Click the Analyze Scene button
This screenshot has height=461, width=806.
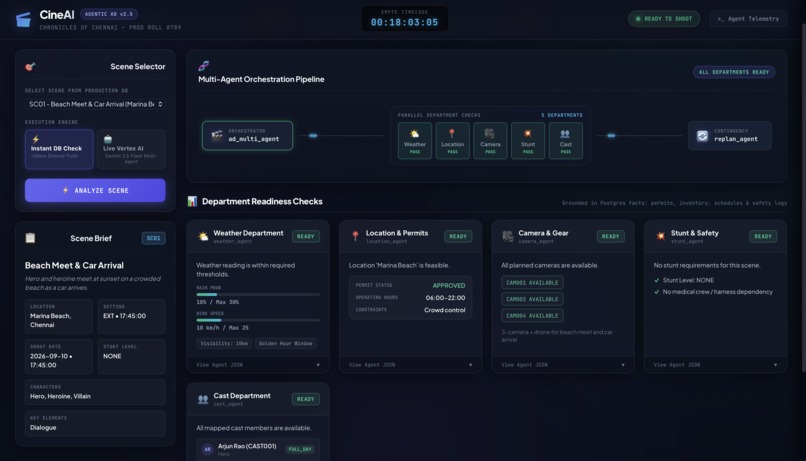pos(95,190)
